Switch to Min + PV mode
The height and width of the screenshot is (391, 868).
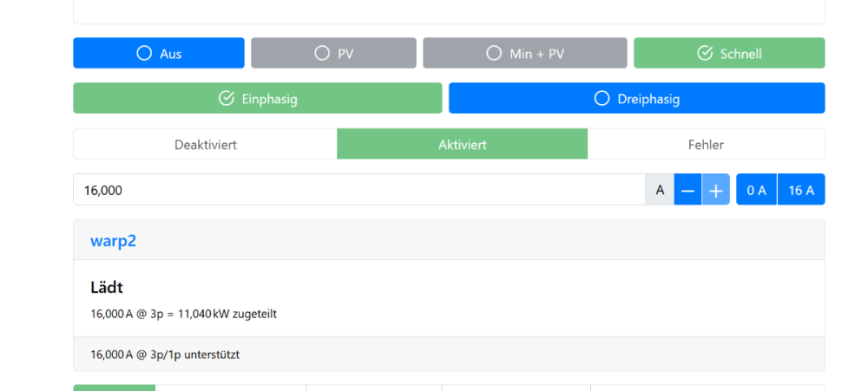524,53
